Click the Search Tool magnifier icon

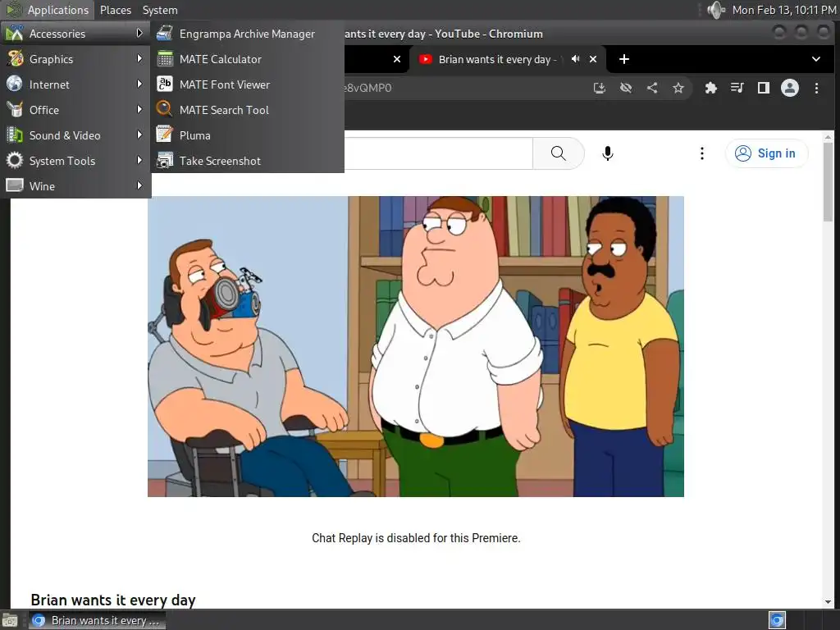[164, 109]
